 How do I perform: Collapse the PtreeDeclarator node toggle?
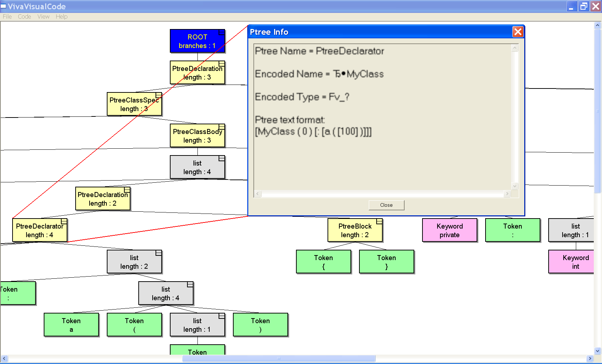64,221
